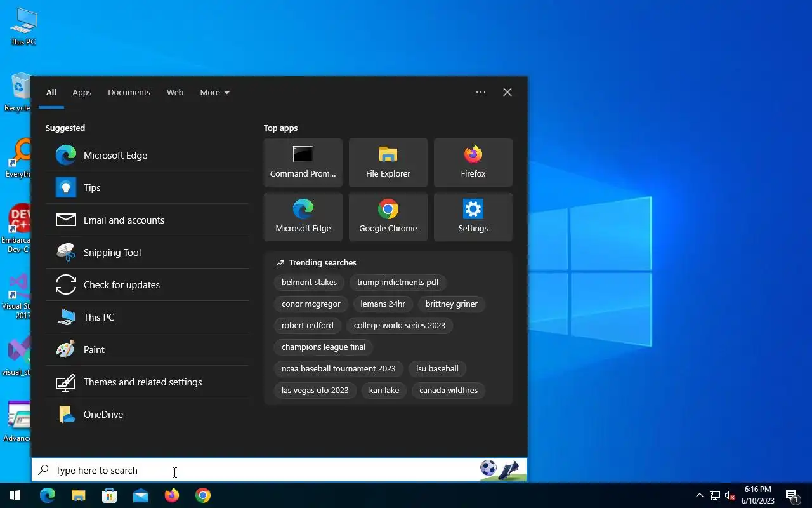Open This PC from Suggested list
Image resolution: width=812 pixels, height=508 pixels.
(147, 317)
